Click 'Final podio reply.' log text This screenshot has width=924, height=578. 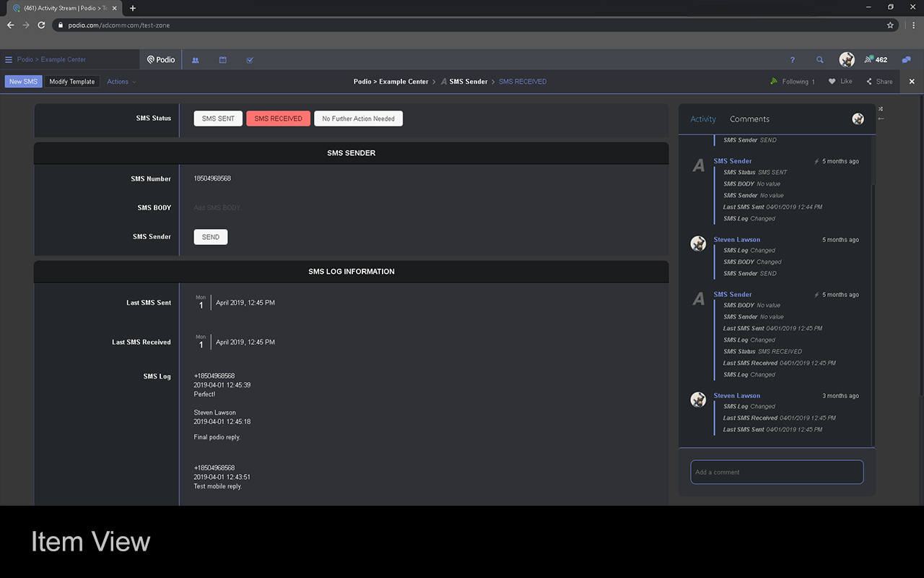point(217,437)
